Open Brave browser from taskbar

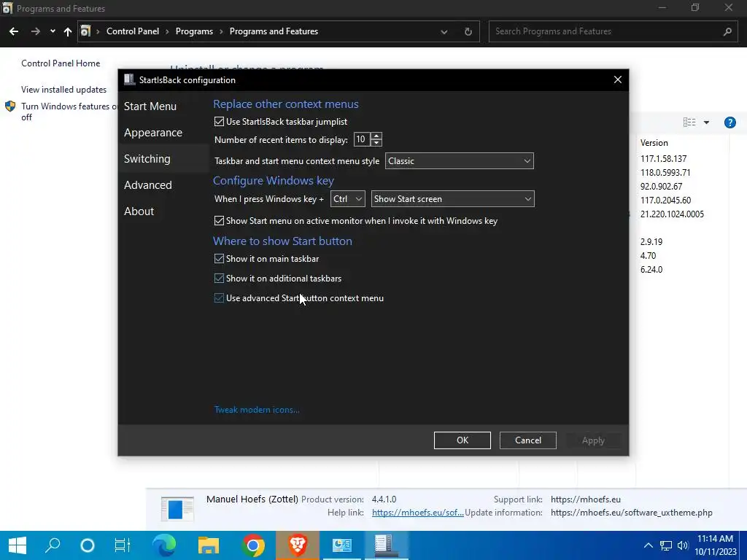click(x=298, y=545)
